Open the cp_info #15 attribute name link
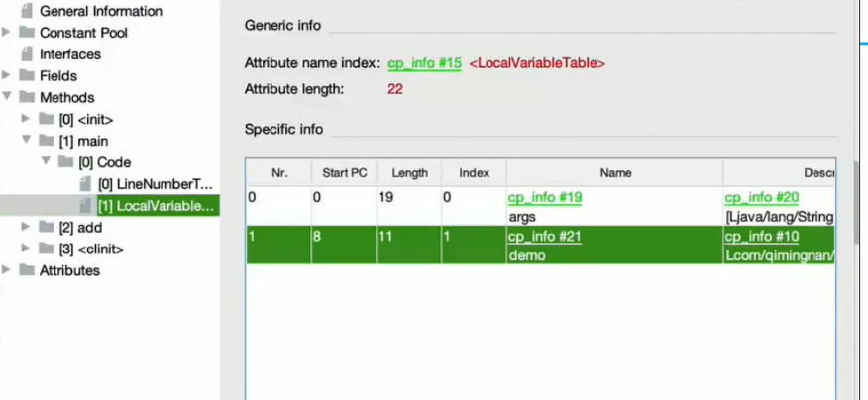This screenshot has height=400, width=868. pyautogui.click(x=424, y=63)
